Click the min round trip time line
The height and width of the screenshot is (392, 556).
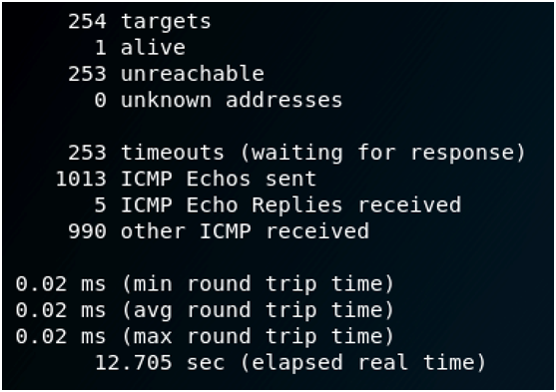coord(205,284)
